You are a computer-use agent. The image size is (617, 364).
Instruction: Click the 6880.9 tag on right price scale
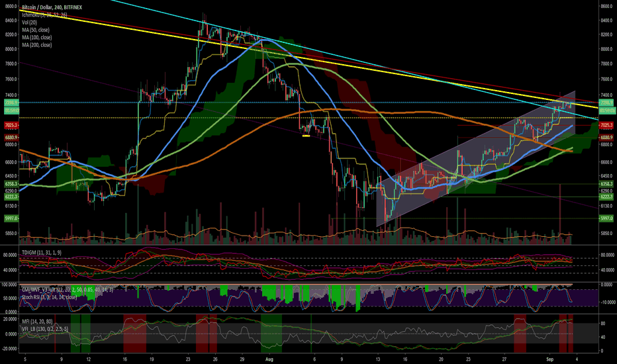pyautogui.click(x=606, y=138)
